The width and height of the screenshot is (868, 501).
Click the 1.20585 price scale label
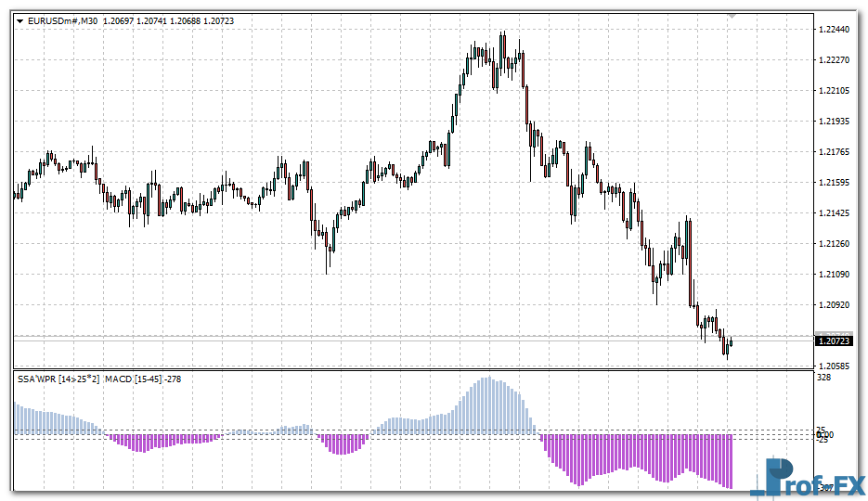pyautogui.click(x=836, y=366)
